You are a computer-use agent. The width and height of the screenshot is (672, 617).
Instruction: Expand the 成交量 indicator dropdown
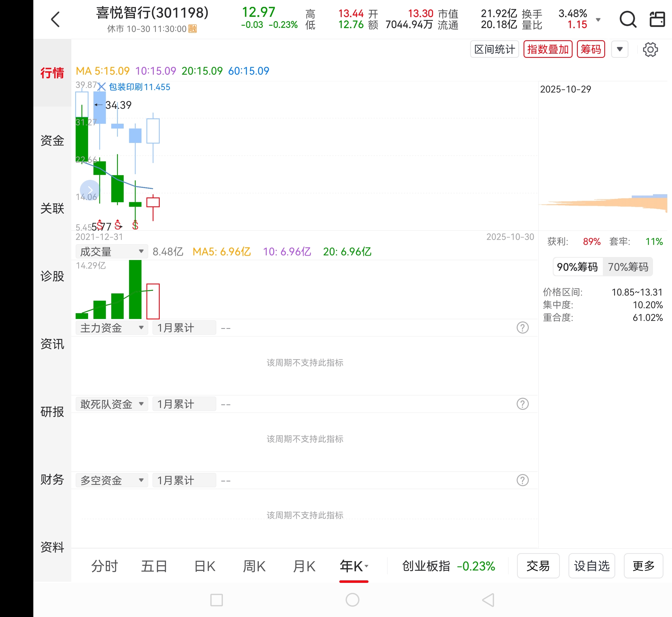tap(112, 251)
